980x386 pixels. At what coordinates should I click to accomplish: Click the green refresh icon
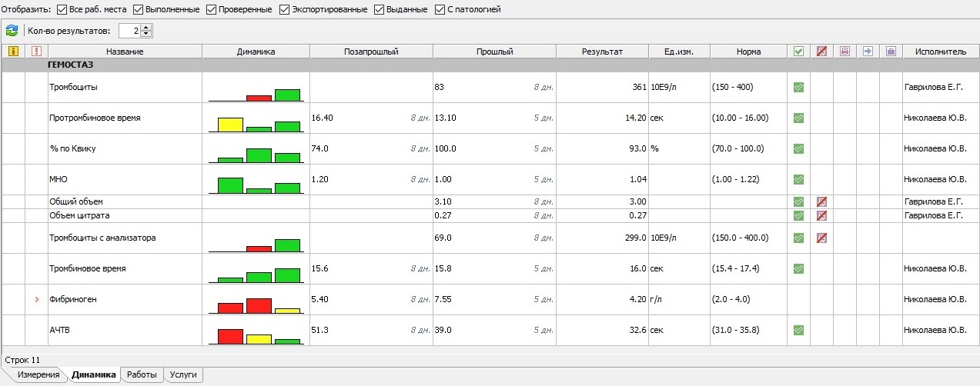tap(12, 31)
